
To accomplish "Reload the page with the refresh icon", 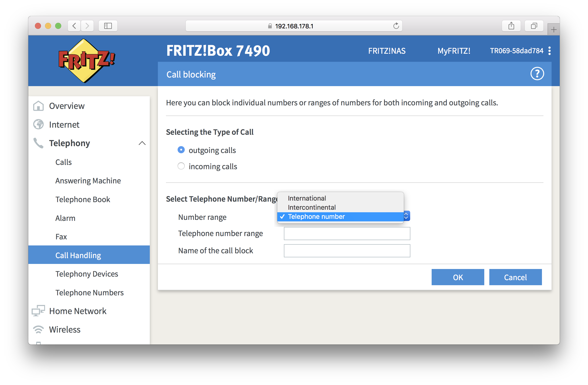I will [396, 26].
